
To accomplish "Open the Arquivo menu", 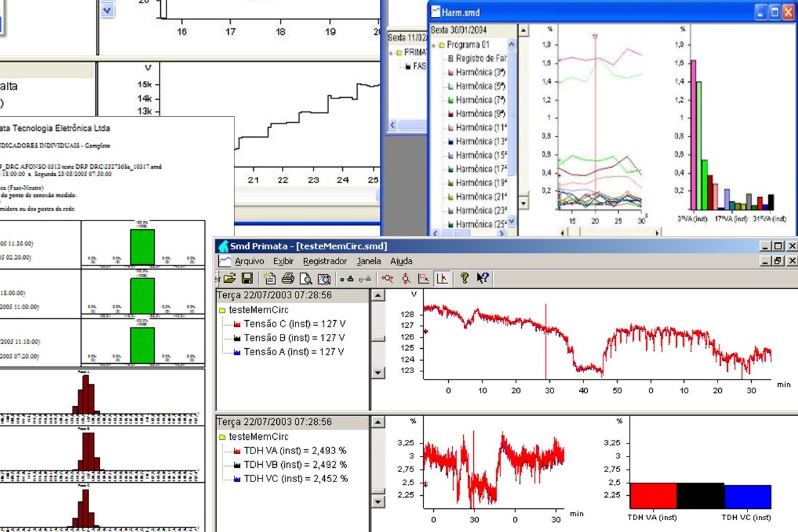I will pyautogui.click(x=249, y=261).
